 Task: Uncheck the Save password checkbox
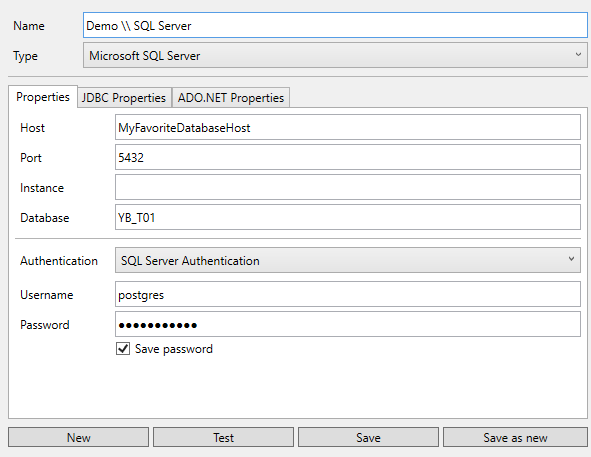(123, 349)
